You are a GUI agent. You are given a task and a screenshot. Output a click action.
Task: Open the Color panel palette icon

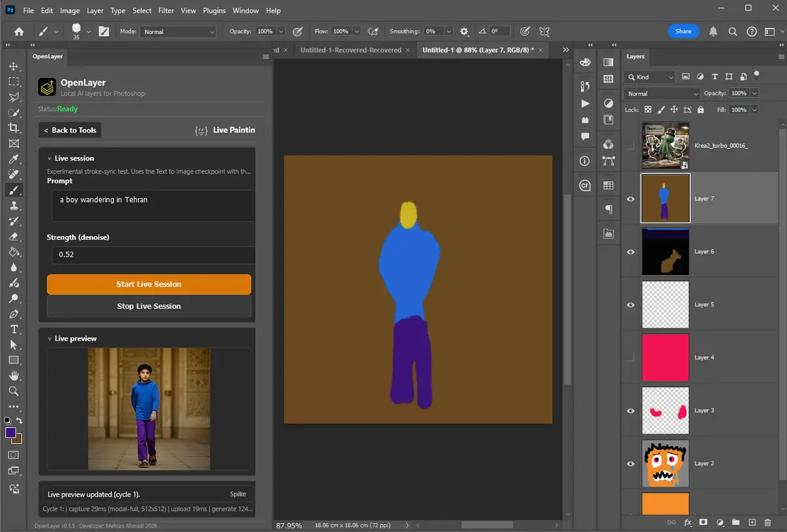click(x=585, y=62)
